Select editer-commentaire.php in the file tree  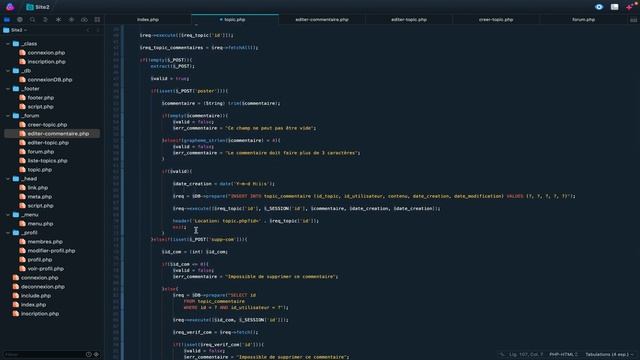tap(52, 133)
